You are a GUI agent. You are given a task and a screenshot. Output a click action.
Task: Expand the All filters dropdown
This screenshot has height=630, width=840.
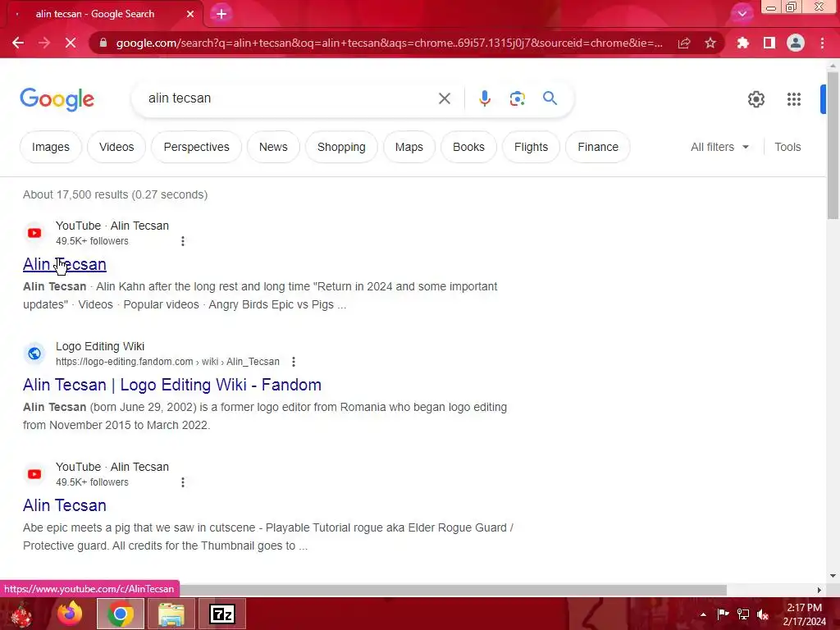point(719,147)
